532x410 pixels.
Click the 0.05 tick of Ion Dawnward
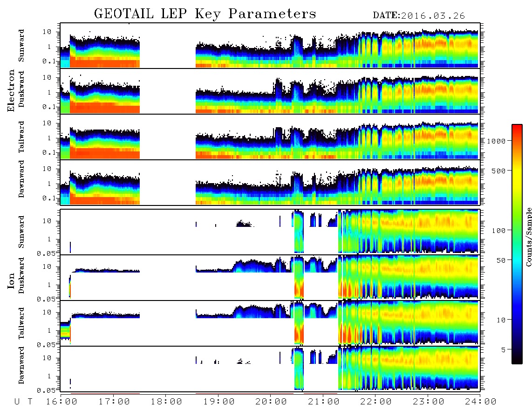46,390
